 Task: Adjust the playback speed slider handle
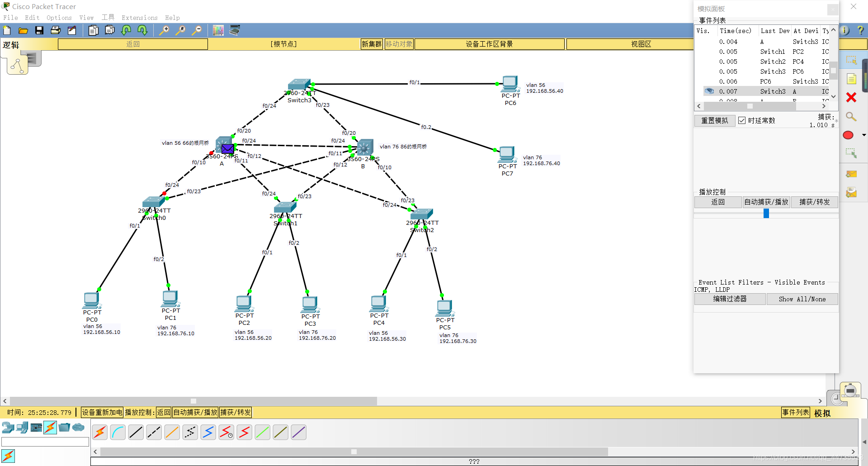[766, 213]
